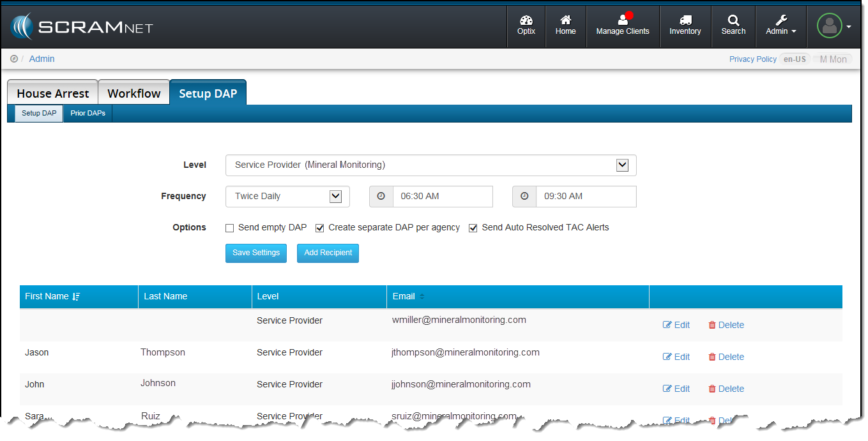Delete the Jason Thompson recipient row

726,357
